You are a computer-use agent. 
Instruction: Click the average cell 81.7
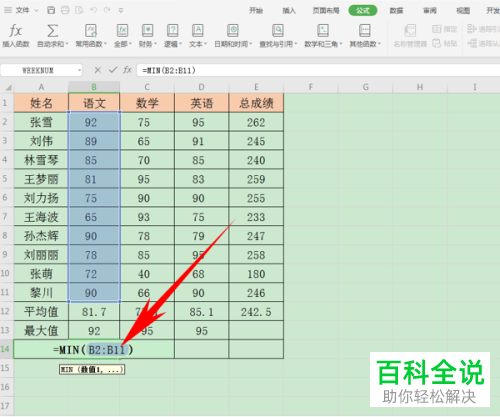pos(94,311)
